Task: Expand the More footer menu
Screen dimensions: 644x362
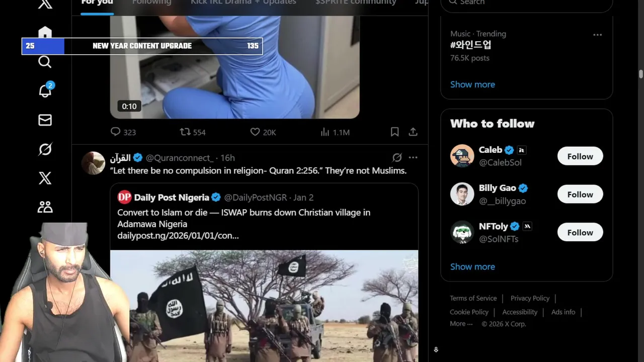Action: (461, 324)
